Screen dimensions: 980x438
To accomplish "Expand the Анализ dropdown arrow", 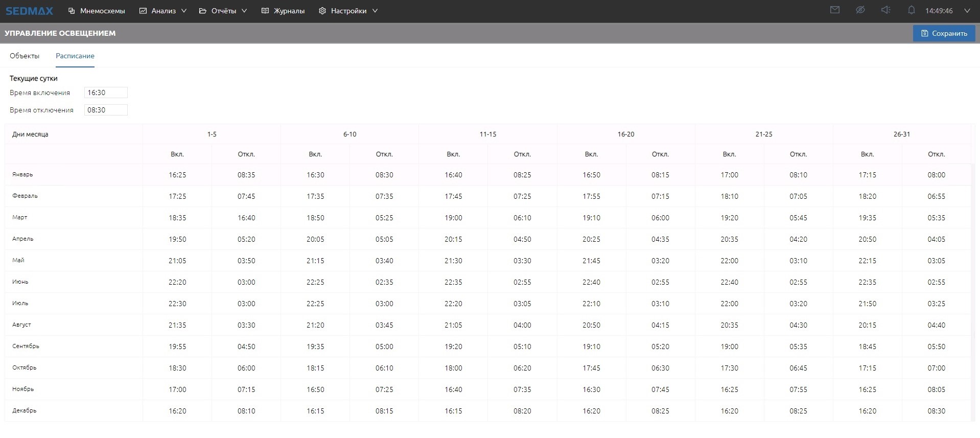I will (x=184, y=11).
